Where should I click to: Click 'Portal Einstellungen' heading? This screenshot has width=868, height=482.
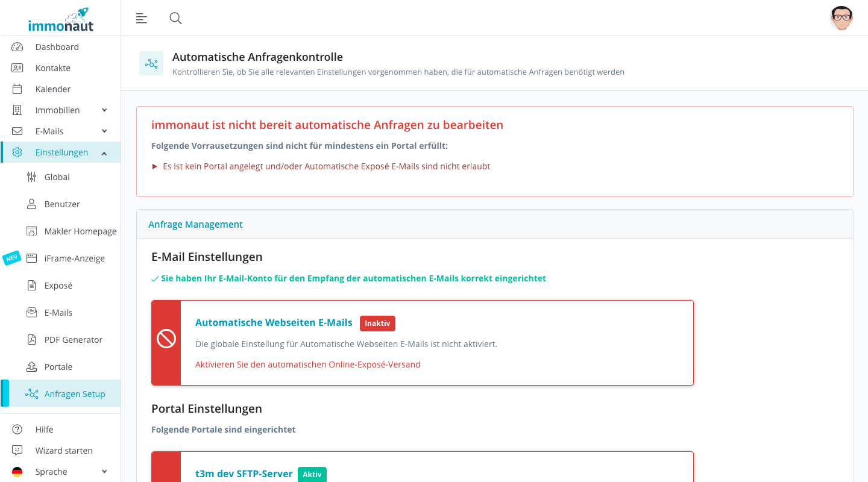207,408
